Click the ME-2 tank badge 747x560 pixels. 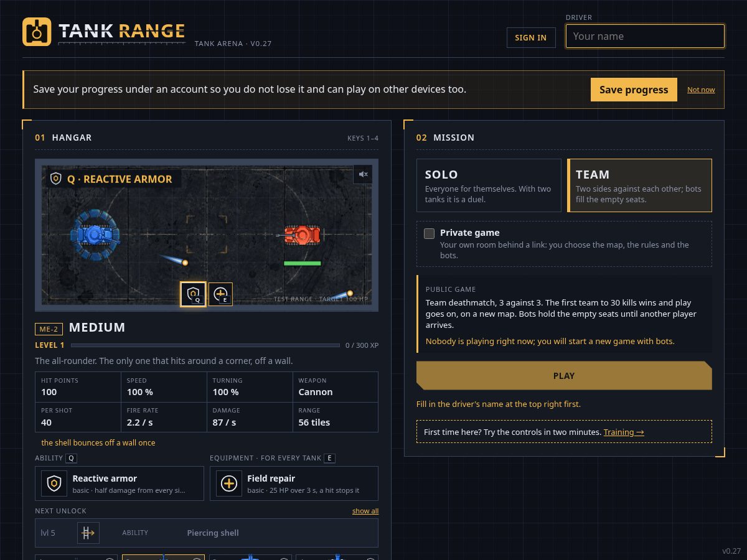pos(49,329)
